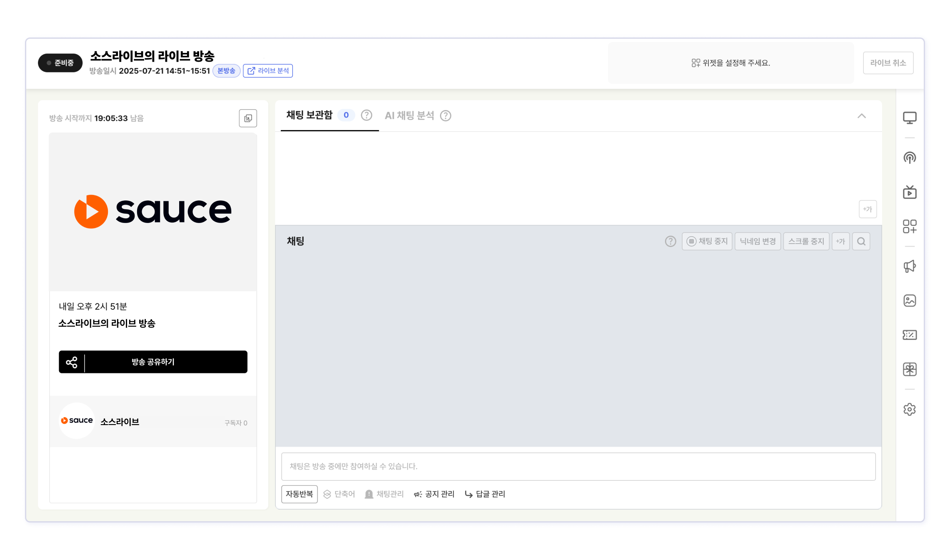Click the 라이브 취소 button
950x560 pixels.
(x=888, y=63)
